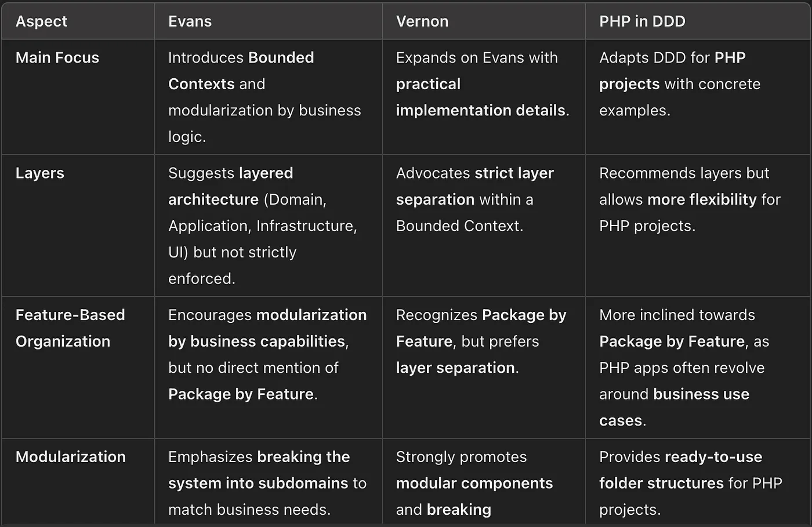This screenshot has width=812, height=527.
Task: Select cell about breaking system into subdomains
Action: pos(268,482)
